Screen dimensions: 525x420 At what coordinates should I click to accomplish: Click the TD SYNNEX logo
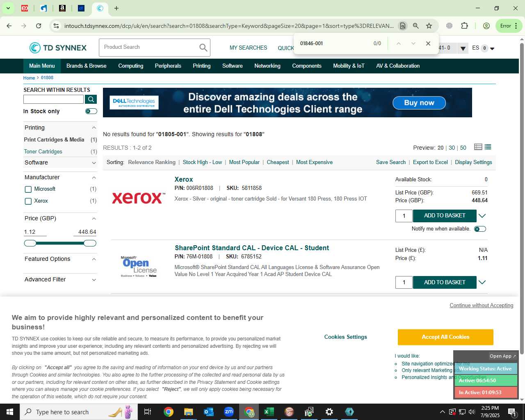[58, 48]
